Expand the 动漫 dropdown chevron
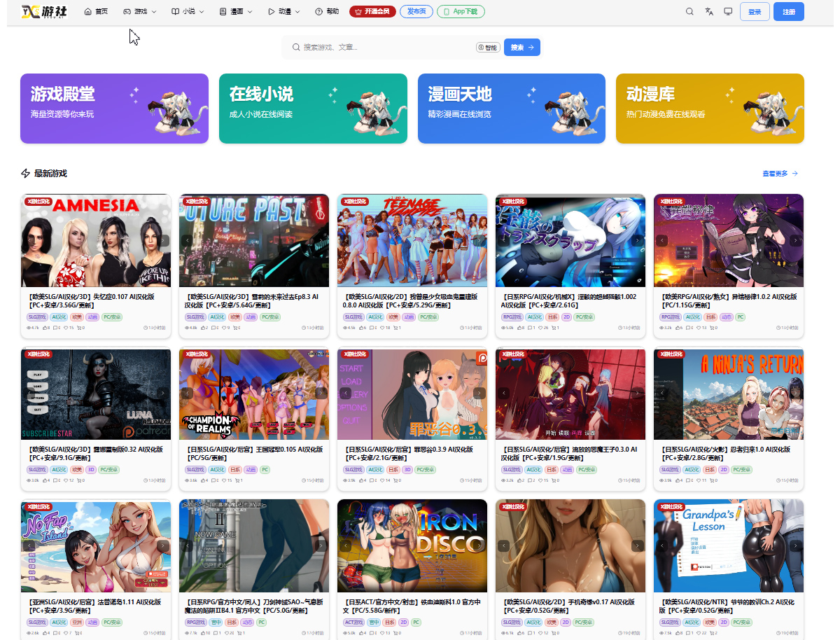Screen dimensions: 840x640 click(297, 11)
